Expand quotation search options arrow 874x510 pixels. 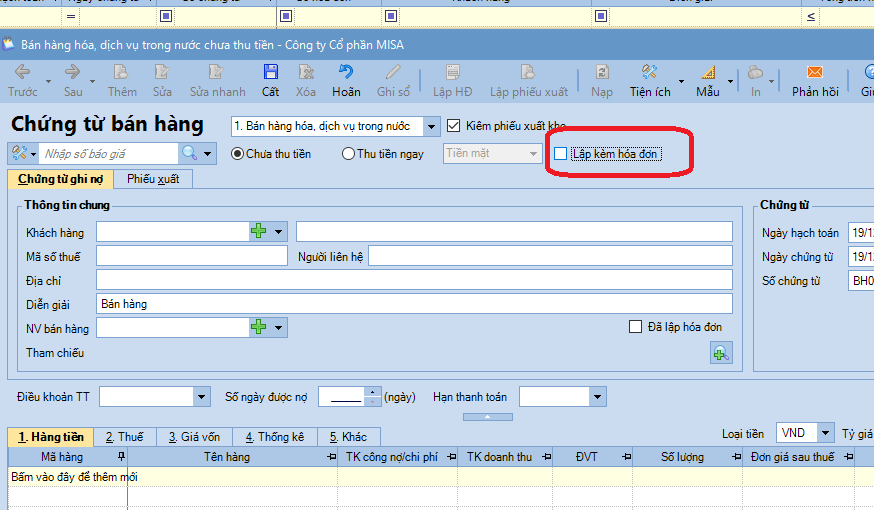208,153
